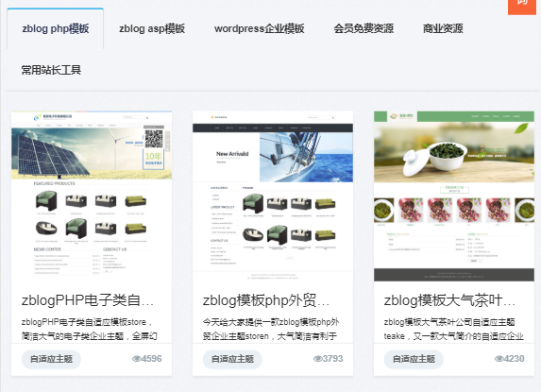Click the eye views icon showing 3793
This screenshot has height=392, width=541.
pos(318,359)
